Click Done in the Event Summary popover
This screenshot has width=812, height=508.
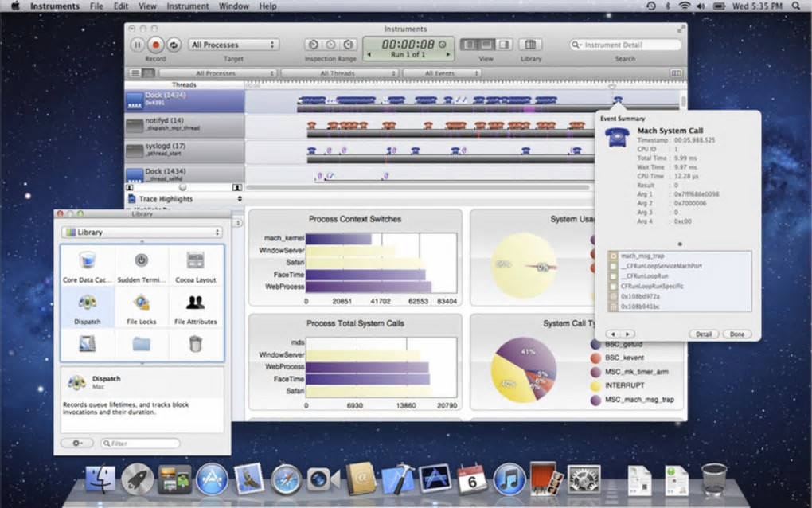[x=737, y=334]
